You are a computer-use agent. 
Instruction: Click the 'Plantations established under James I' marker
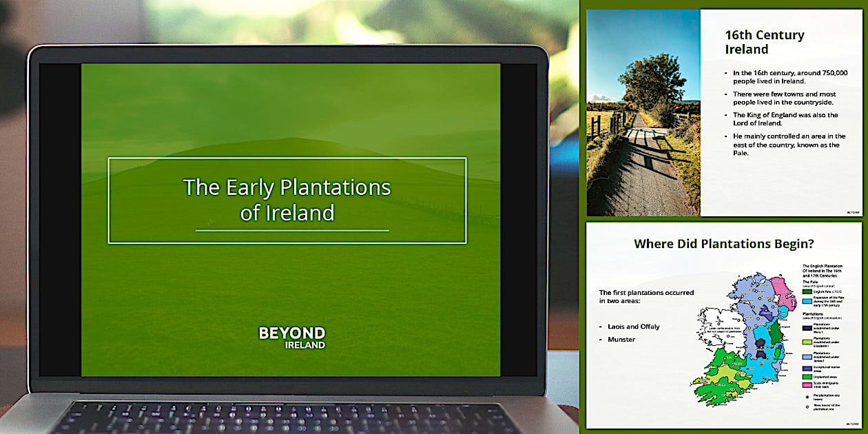(806, 355)
